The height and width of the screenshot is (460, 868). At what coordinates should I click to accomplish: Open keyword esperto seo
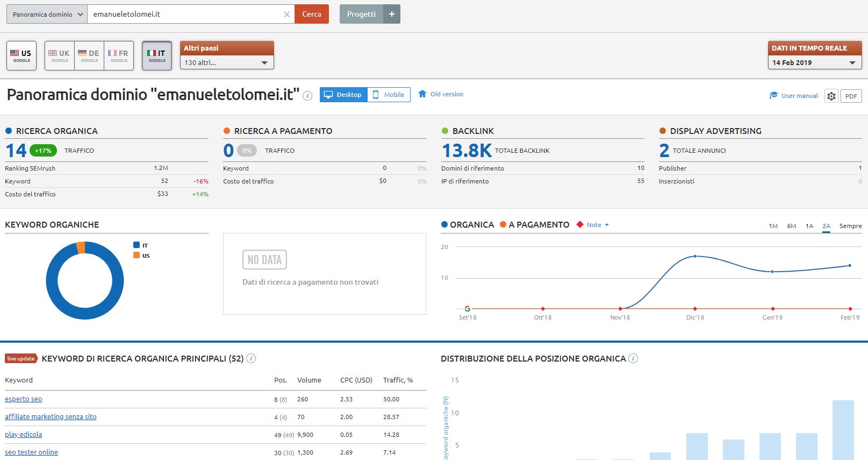pos(23,399)
